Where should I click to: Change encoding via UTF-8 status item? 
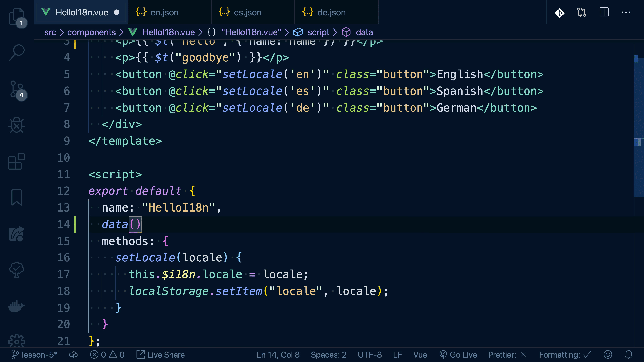(369, 355)
